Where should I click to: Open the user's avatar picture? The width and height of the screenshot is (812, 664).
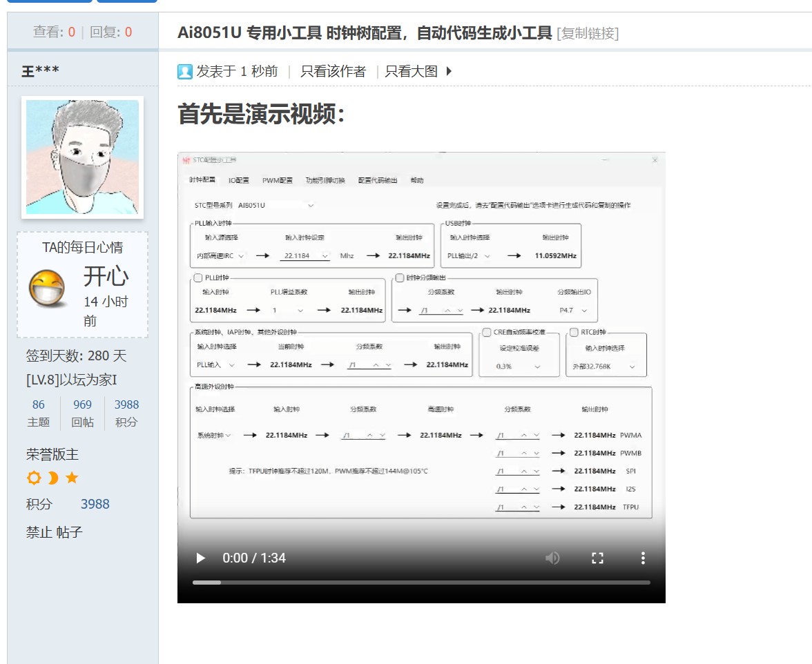pyautogui.click(x=82, y=157)
